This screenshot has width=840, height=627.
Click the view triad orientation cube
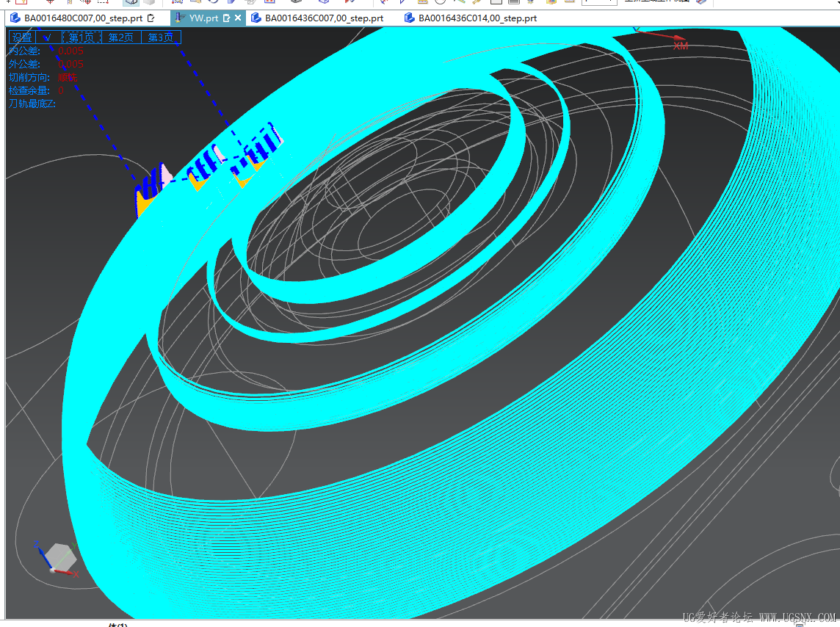click(x=59, y=557)
